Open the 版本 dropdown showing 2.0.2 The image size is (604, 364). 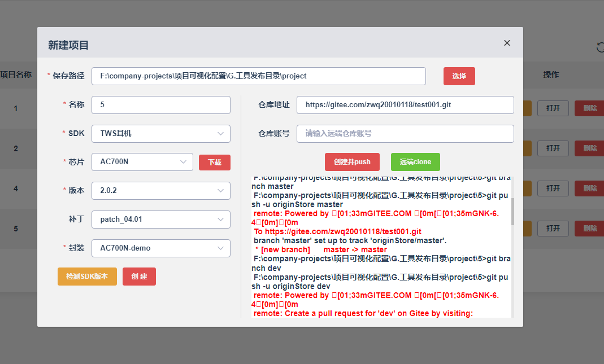coord(161,191)
